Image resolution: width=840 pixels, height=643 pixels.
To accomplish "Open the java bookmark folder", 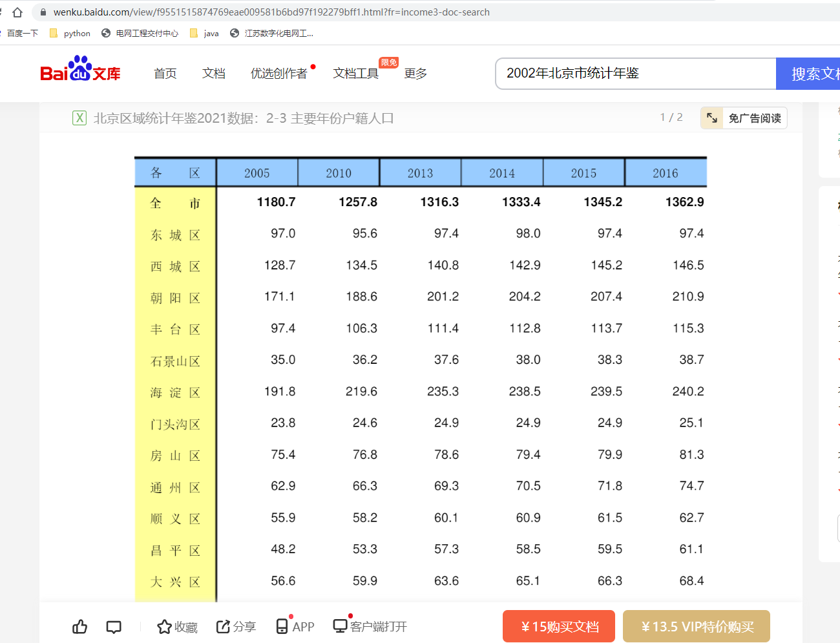I will (204, 33).
